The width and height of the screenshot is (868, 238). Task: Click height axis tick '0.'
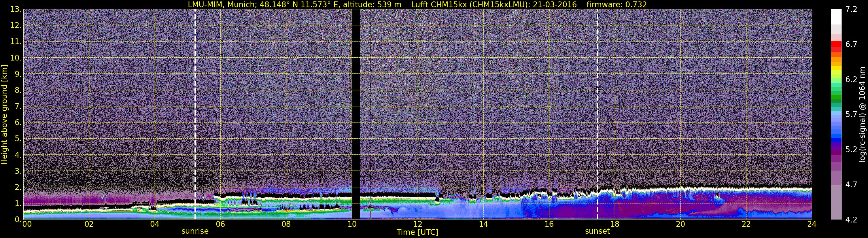point(18,220)
